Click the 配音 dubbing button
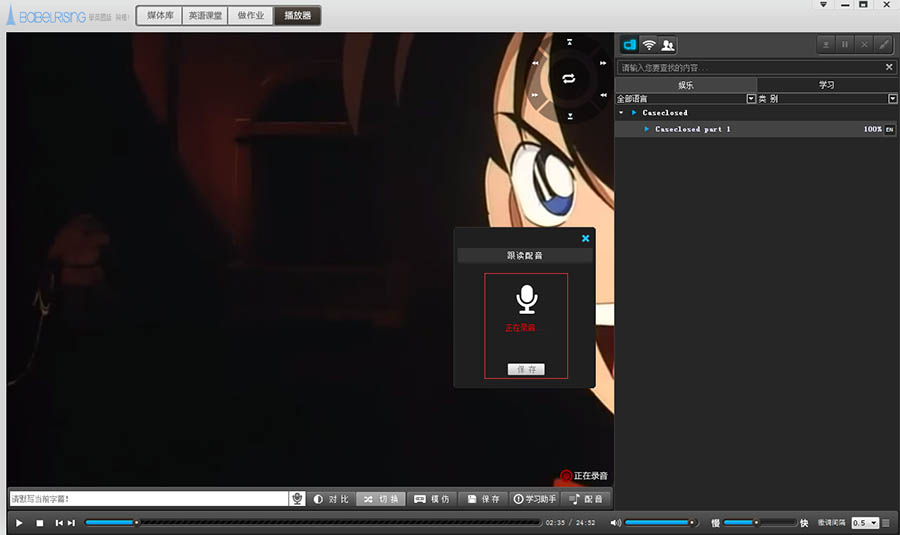The width and height of the screenshot is (900, 535). point(585,499)
